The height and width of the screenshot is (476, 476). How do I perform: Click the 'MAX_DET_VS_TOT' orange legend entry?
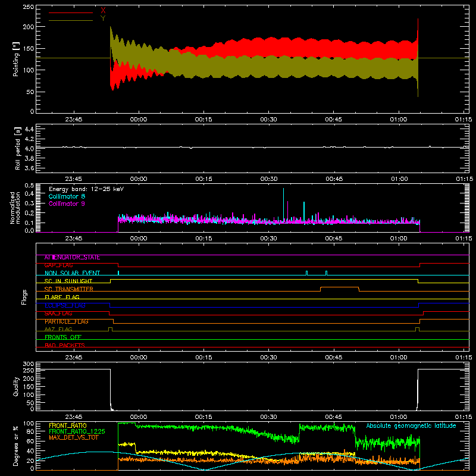point(73,437)
